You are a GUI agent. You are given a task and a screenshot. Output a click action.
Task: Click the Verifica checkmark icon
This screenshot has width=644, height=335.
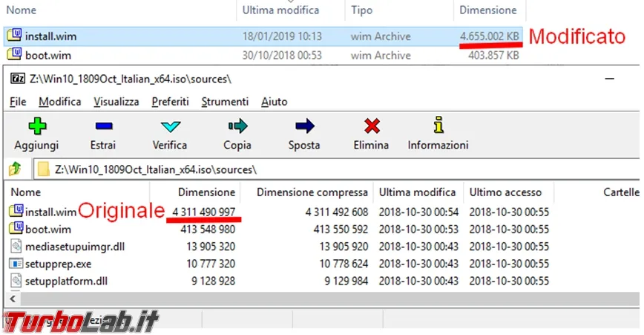click(x=171, y=126)
